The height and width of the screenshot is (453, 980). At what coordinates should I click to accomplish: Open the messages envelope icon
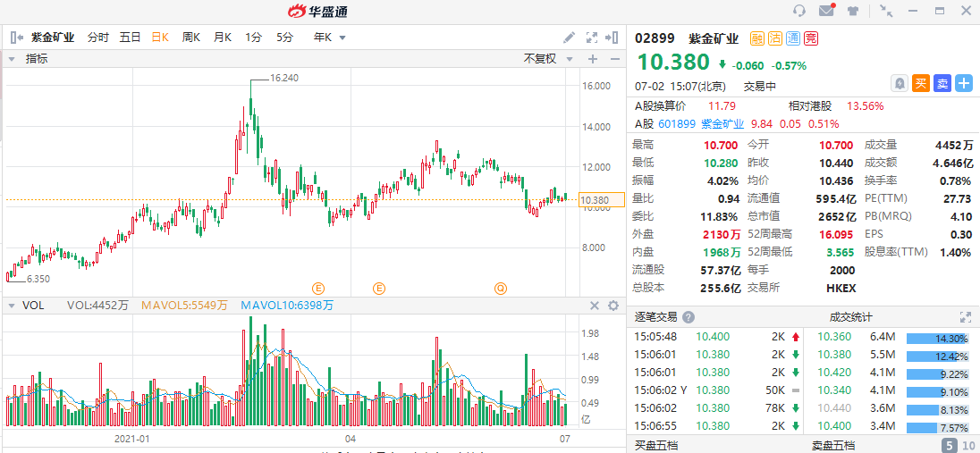(826, 11)
